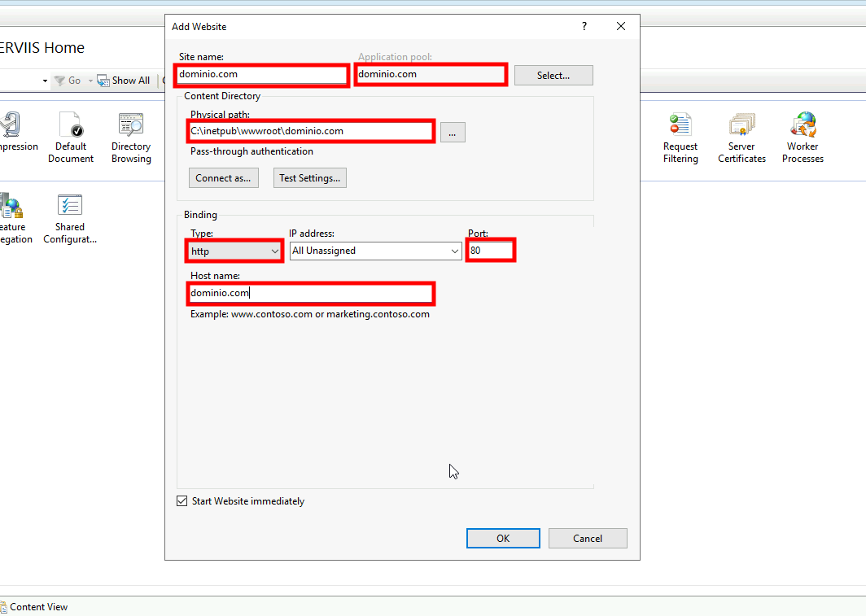Click the Application pool field
The height and width of the screenshot is (616, 866).
point(431,75)
